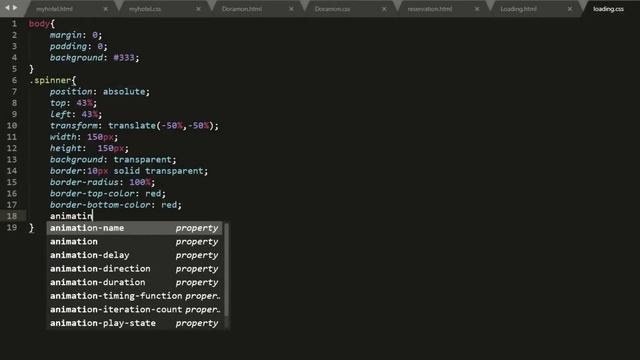
Task: Close the myhotel.css tab
Action: click(x=198, y=9)
